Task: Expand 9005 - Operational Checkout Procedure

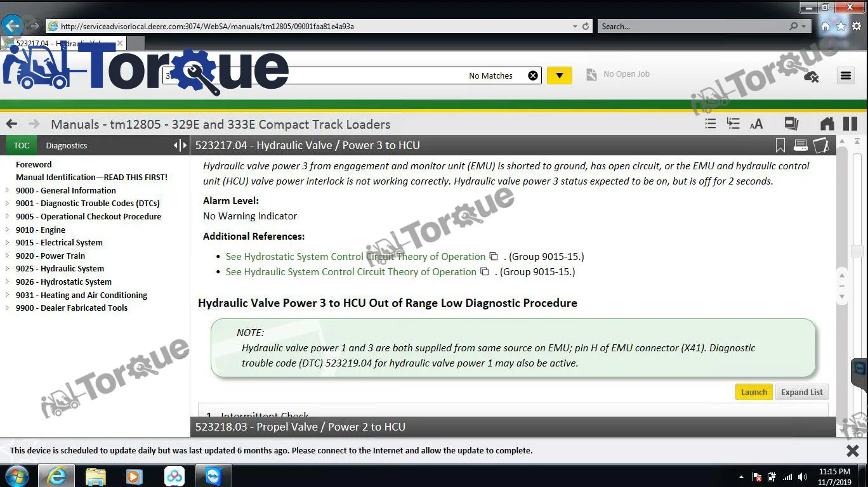Action: [8, 216]
